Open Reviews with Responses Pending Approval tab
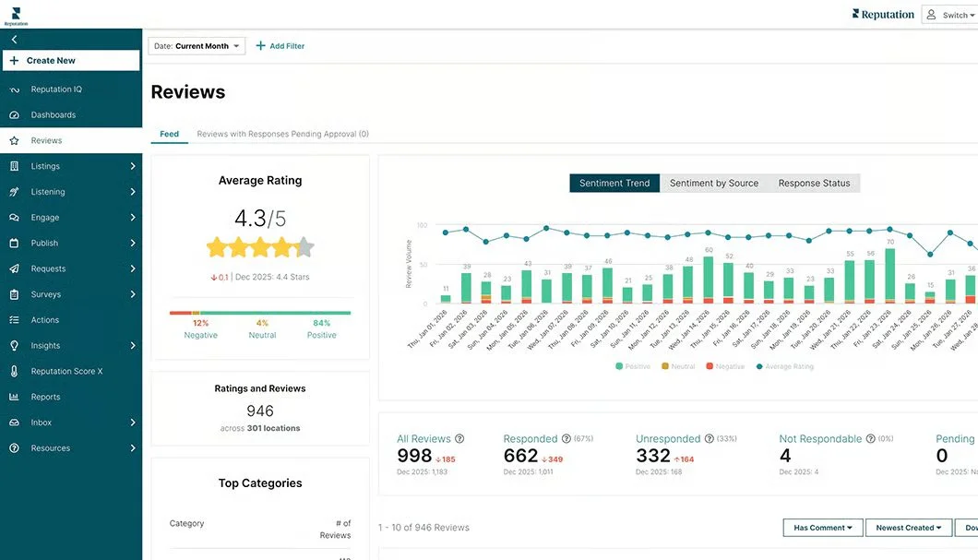The image size is (978, 560). [x=282, y=134]
